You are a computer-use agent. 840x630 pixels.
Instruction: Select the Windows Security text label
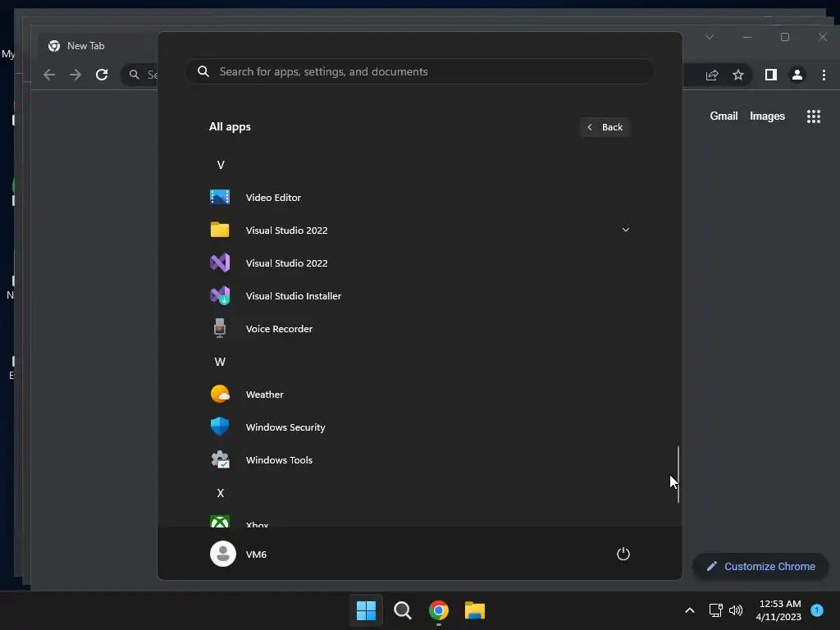click(285, 427)
